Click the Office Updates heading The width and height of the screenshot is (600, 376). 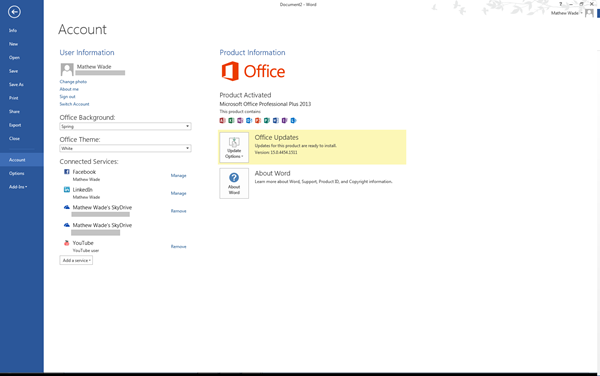point(276,137)
